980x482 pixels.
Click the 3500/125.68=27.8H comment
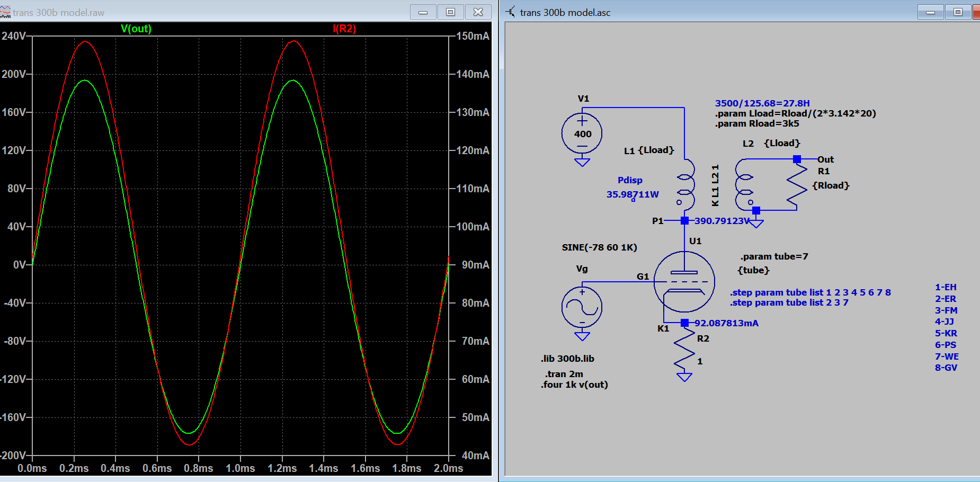(762, 103)
